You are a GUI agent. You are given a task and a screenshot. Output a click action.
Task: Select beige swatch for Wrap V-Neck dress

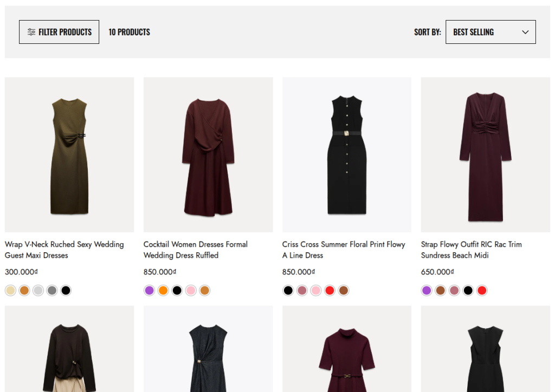click(x=10, y=290)
